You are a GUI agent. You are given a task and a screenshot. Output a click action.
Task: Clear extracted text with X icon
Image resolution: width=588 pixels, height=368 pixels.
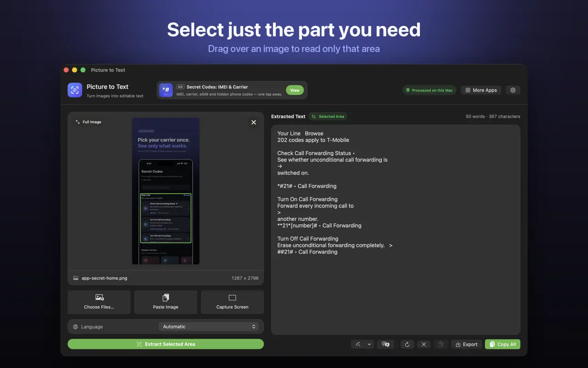click(424, 344)
